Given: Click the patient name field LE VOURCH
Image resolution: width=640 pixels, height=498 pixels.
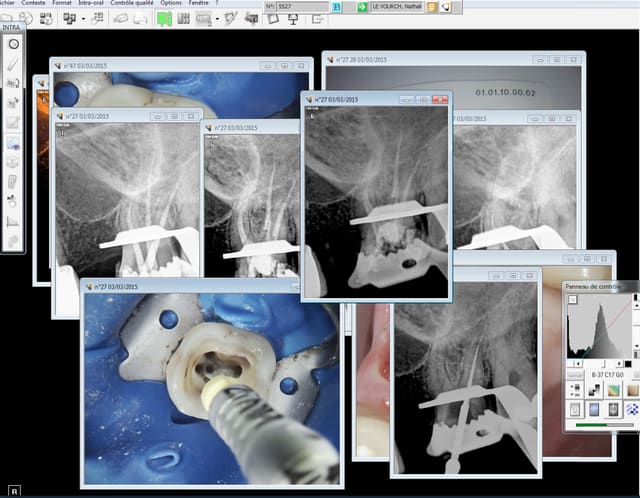Looking at the screenshot, I should pos(396,7).
